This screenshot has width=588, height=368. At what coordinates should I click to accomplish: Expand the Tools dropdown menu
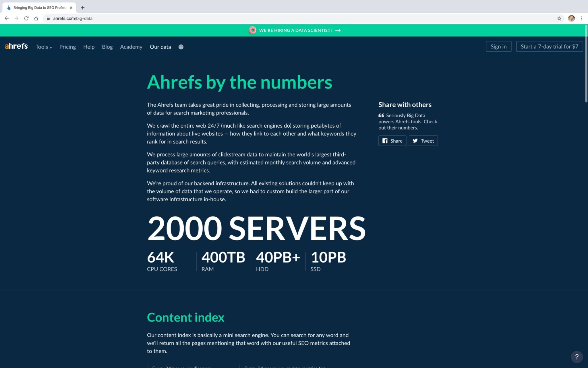pos(44,47)
